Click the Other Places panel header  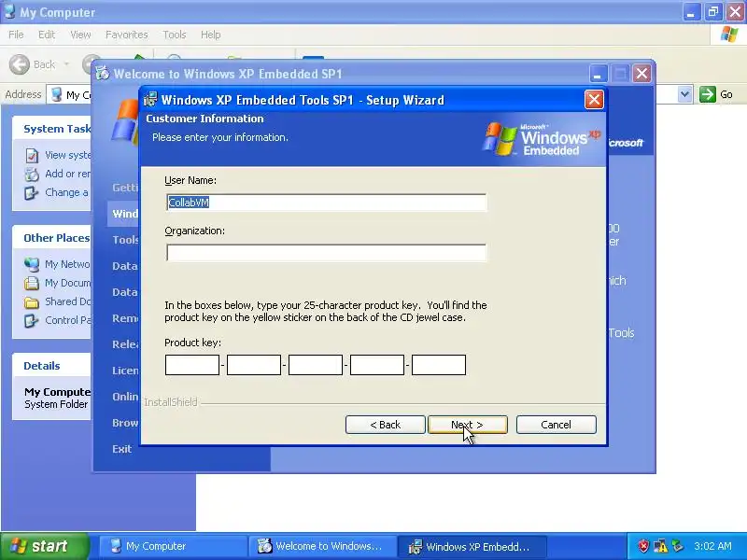pos(51,238)
